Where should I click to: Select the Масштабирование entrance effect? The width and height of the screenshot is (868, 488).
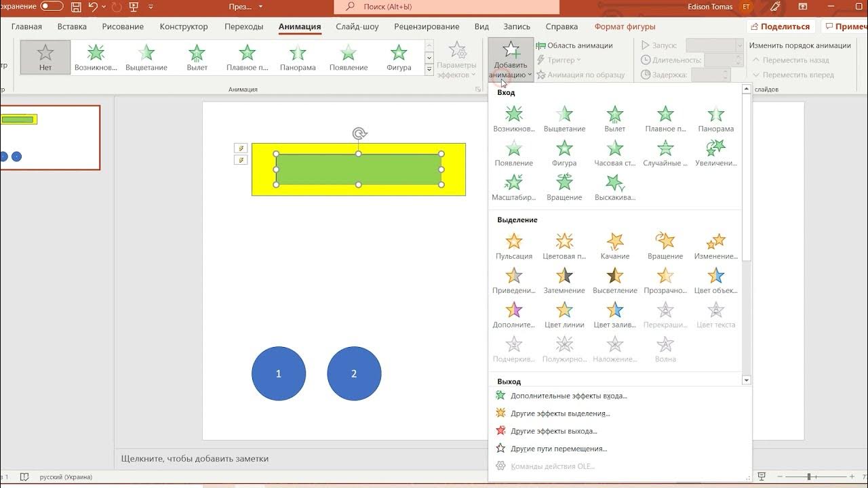514,188
